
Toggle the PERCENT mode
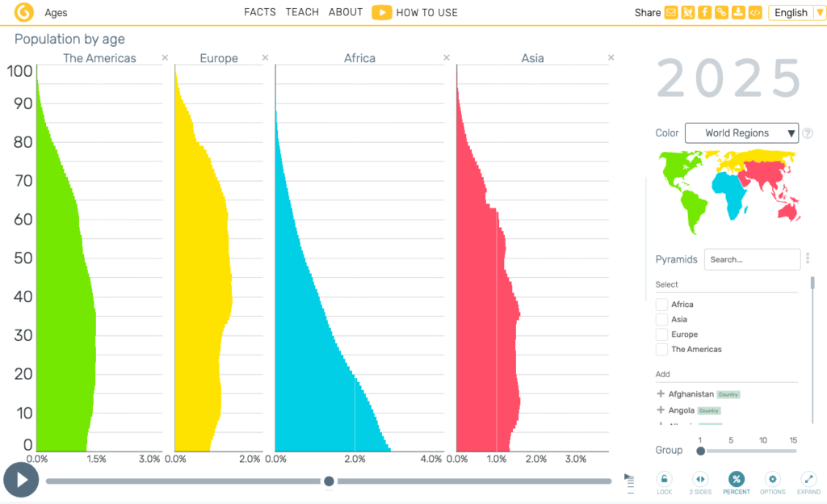(737, 482)
